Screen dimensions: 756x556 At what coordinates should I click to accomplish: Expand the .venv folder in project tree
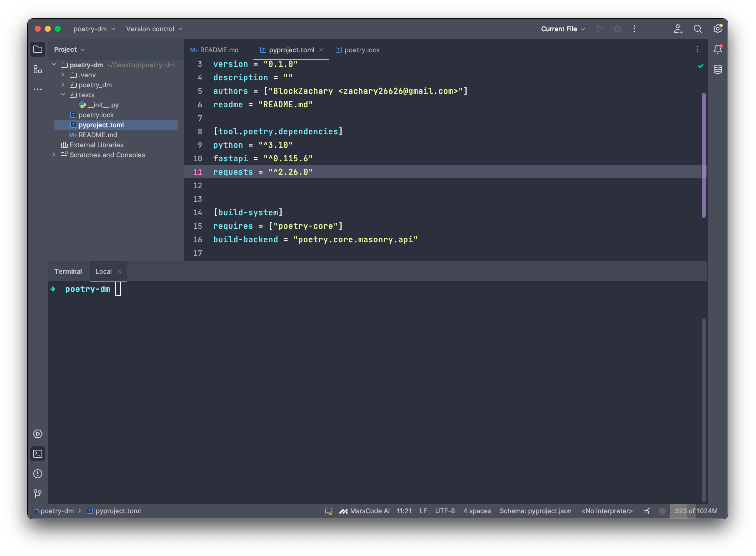[63, 75]
